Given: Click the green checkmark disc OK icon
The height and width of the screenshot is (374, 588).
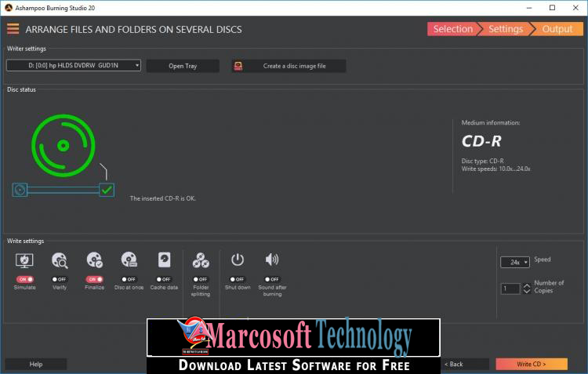Looking at the screenshot, I should point(107,190).
